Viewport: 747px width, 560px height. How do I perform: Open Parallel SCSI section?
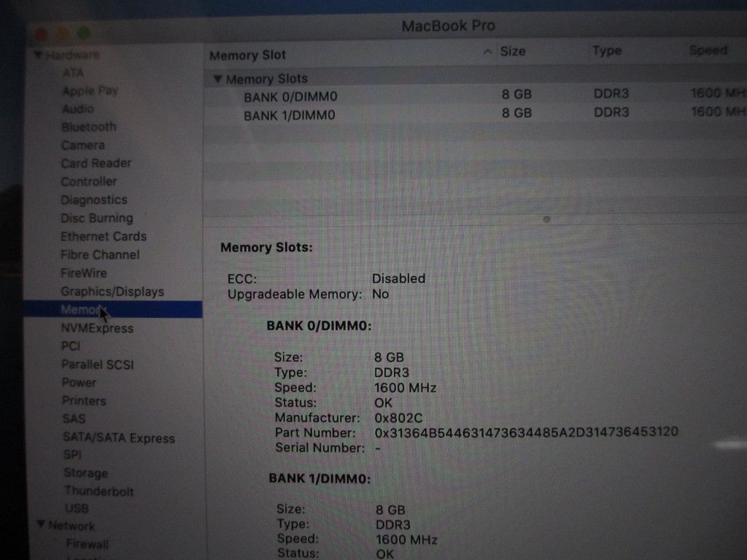98,365
